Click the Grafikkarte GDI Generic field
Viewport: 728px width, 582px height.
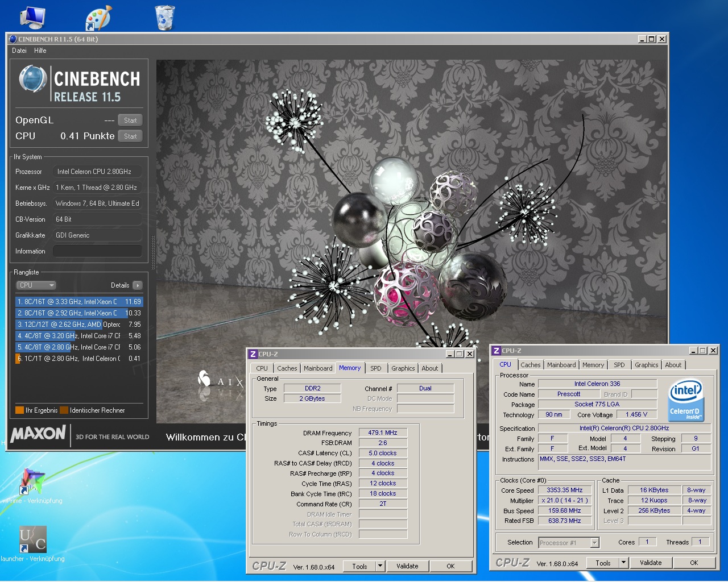[97, 235]
